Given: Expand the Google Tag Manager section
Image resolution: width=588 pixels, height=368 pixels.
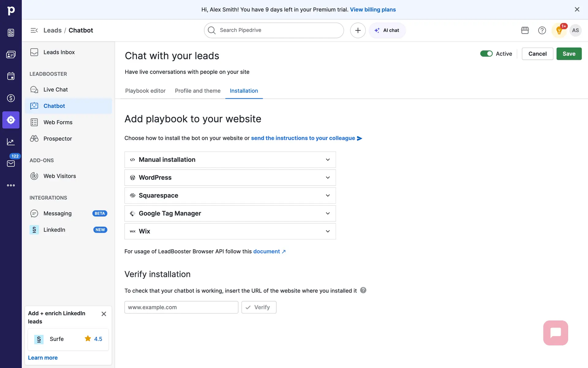Looking at the screenshot, I should pos(230,213).
